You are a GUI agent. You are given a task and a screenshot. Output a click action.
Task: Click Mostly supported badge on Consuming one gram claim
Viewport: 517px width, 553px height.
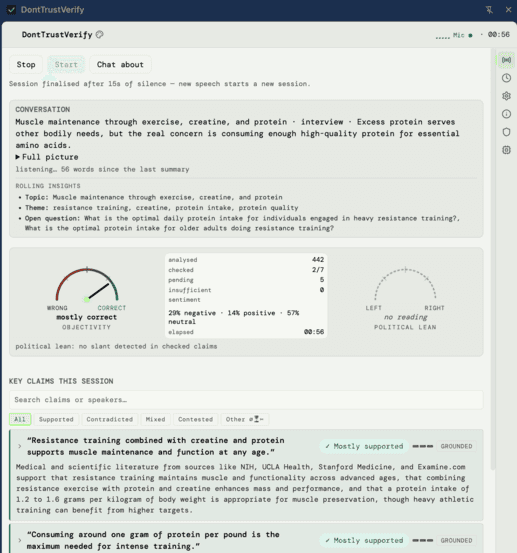pos(364,541)
